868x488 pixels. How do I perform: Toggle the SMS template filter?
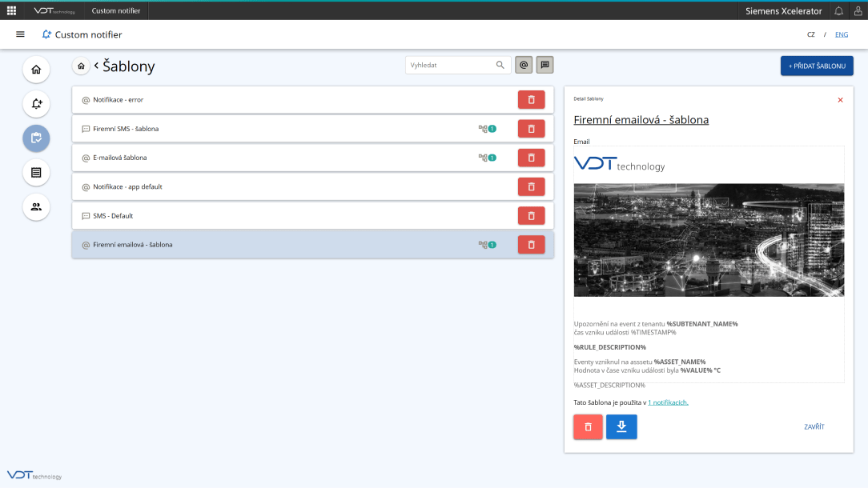pyautogui.click(x=545, y=65)
